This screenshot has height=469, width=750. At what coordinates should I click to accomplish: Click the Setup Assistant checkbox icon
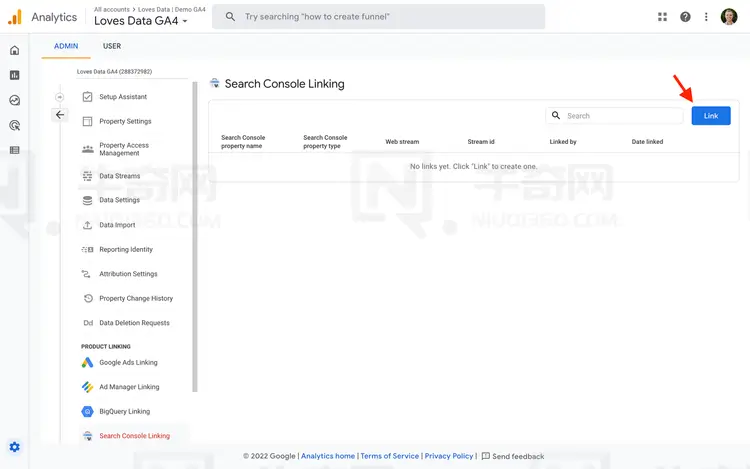pyautogui.click(x=88, y=97)
